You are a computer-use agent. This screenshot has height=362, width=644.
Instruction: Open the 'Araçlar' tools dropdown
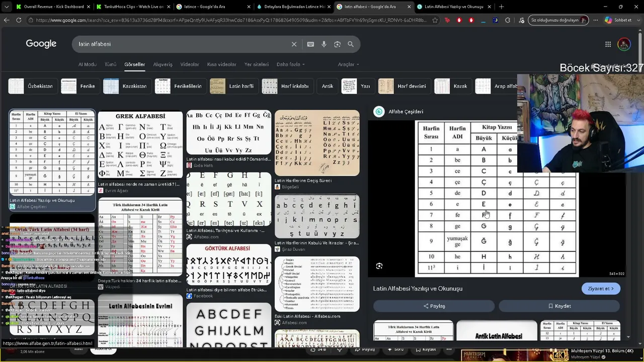(x=348, y=64)
